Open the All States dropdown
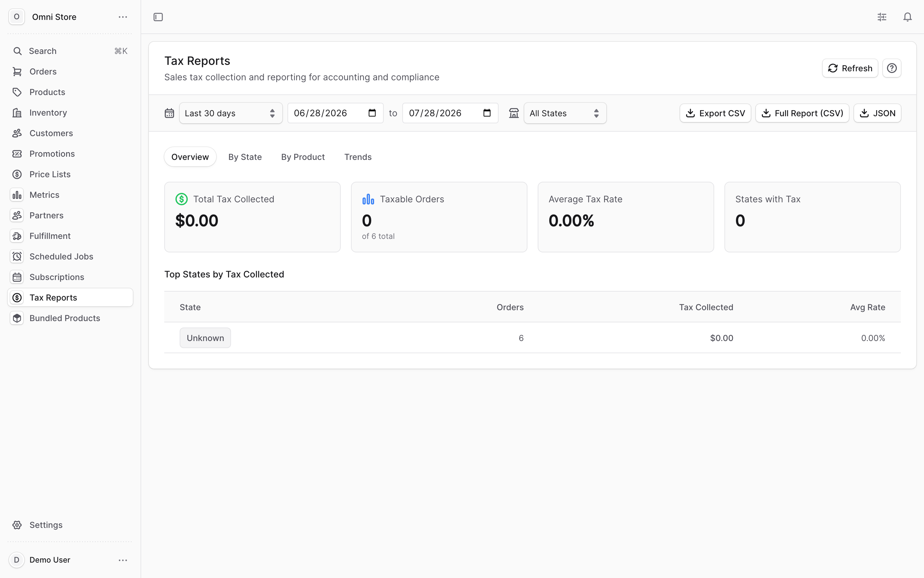The height and width of the screenshot is (578, 924). [x=565, y=113]
